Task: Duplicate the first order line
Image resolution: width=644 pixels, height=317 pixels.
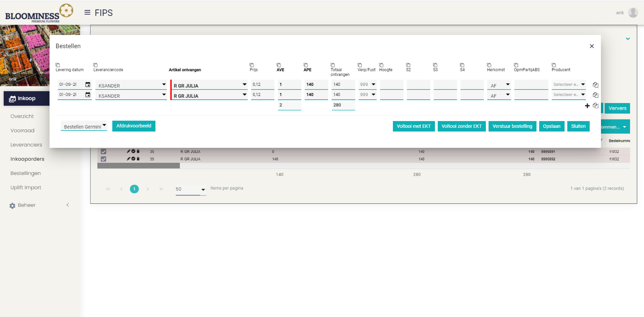Action: [x=595, y=85]
